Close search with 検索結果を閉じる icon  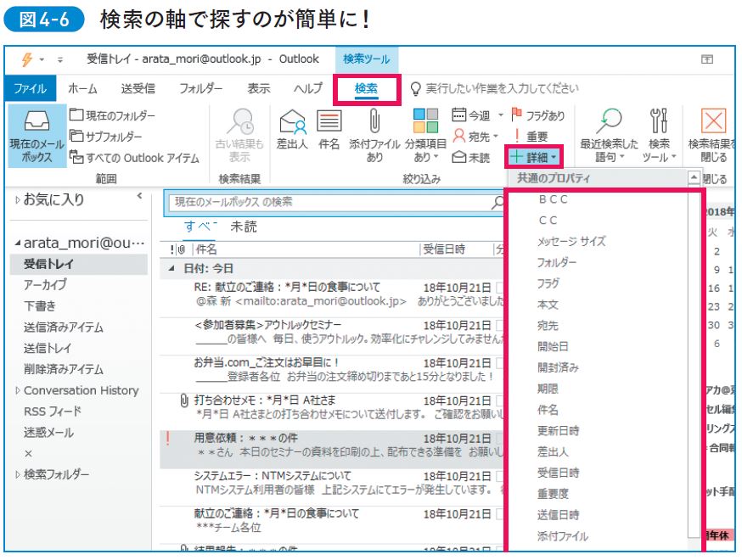[x=713, y=120]
